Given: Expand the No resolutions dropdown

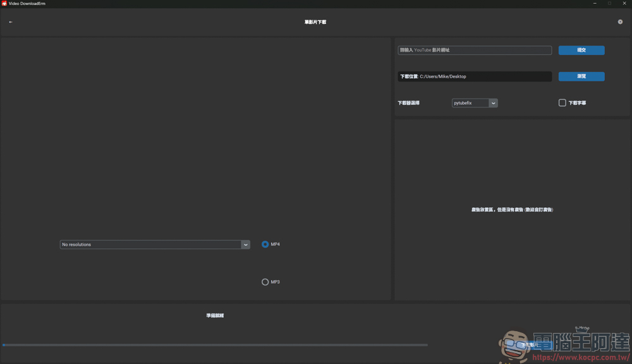Looking at the screenshot, I should click(155, 245).
